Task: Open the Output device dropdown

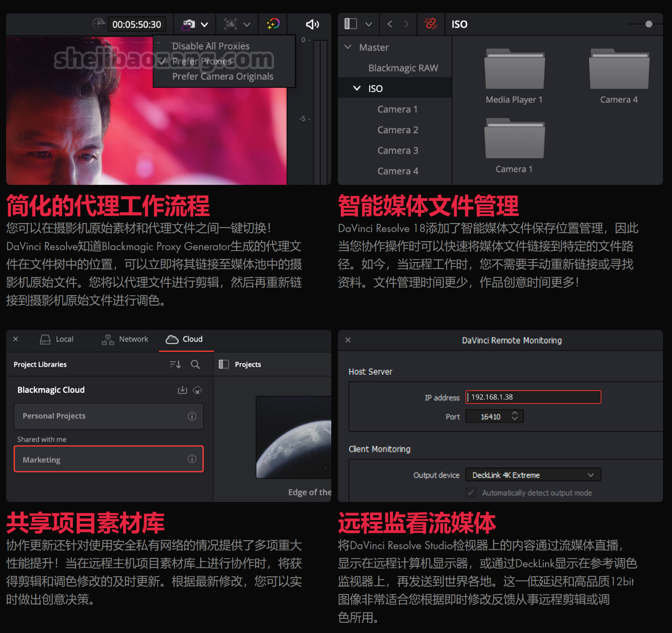Action: [533, 475]
